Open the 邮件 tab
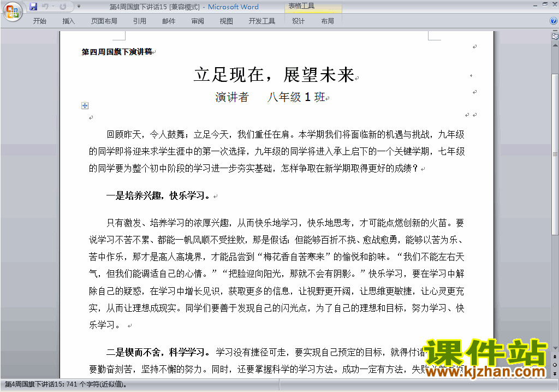559x392 pixels. point(169,21)
